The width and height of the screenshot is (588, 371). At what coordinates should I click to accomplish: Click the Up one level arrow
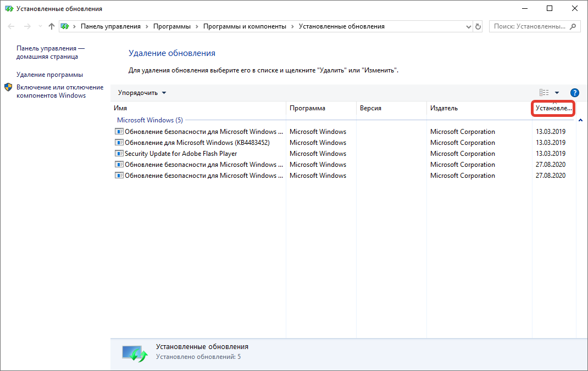pos(52,26)
